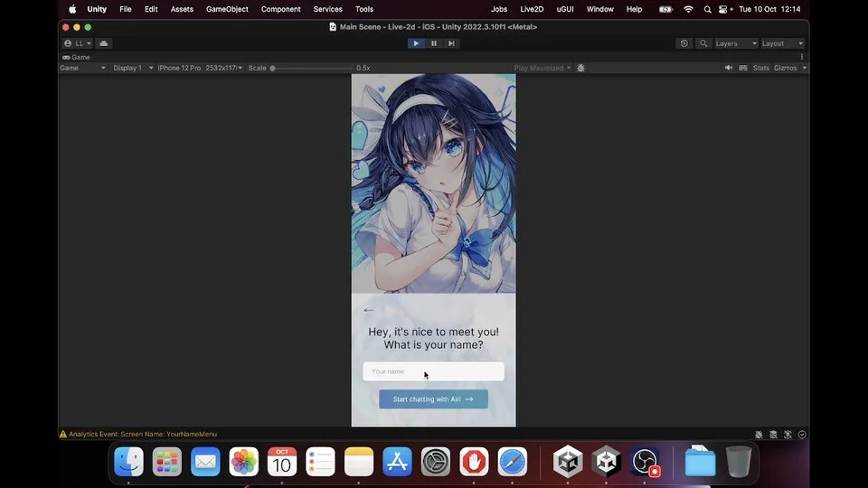The height and width of the screenshot is (488, 868).
Task: Open the Edit menu
Action: (x=151, y=9)
